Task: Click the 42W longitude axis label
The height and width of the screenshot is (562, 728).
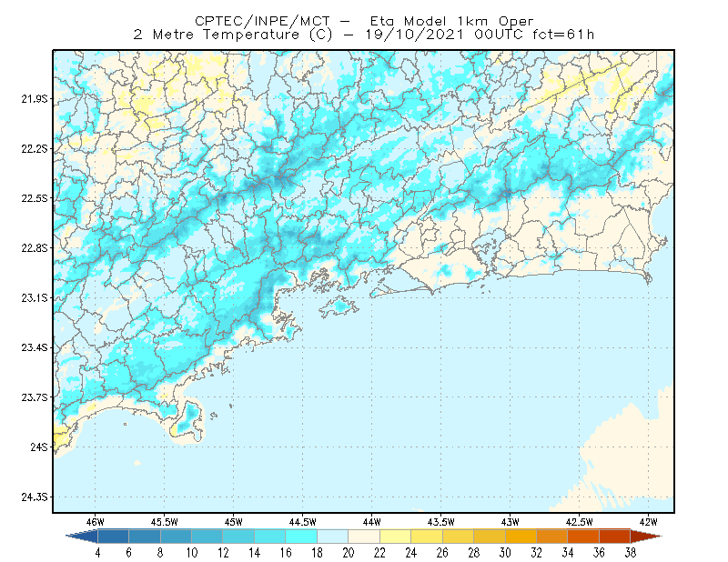Action: pos(648,522)
